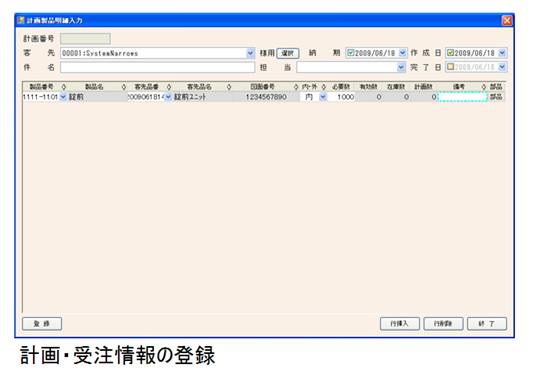Viewport: 544px width, 376px height.
Task: Click the 登録 register button
Action: (42, 324)
